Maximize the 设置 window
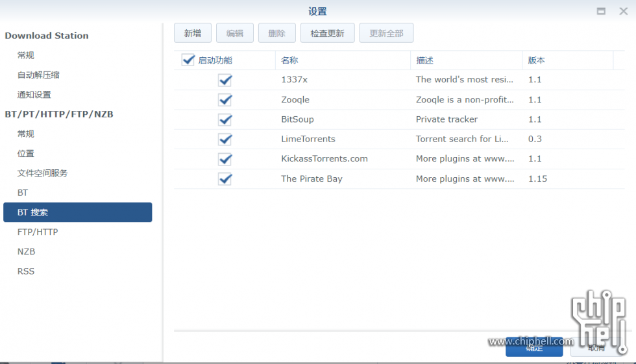This screenshot has height=364, width=636. click(x=601, y=11)
